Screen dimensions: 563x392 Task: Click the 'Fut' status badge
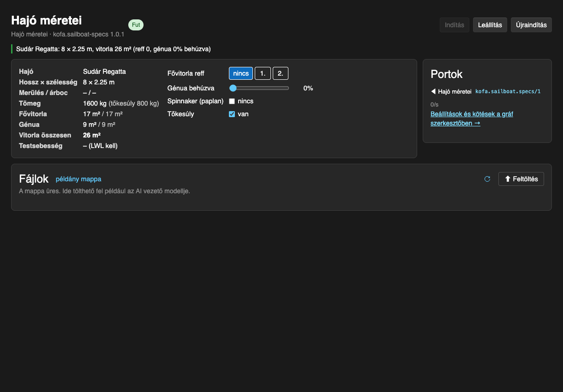pos(136,25)
